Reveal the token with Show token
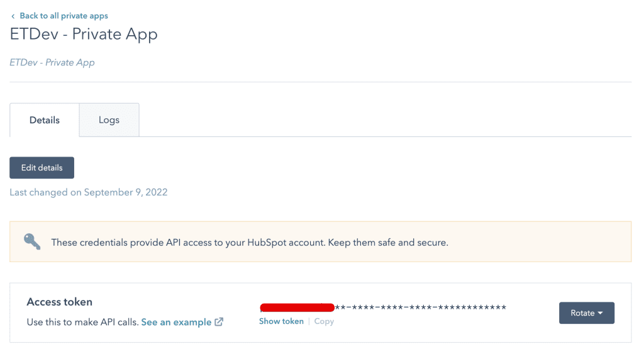The width and height of the screenshot is (644, 354). point(281,321)
